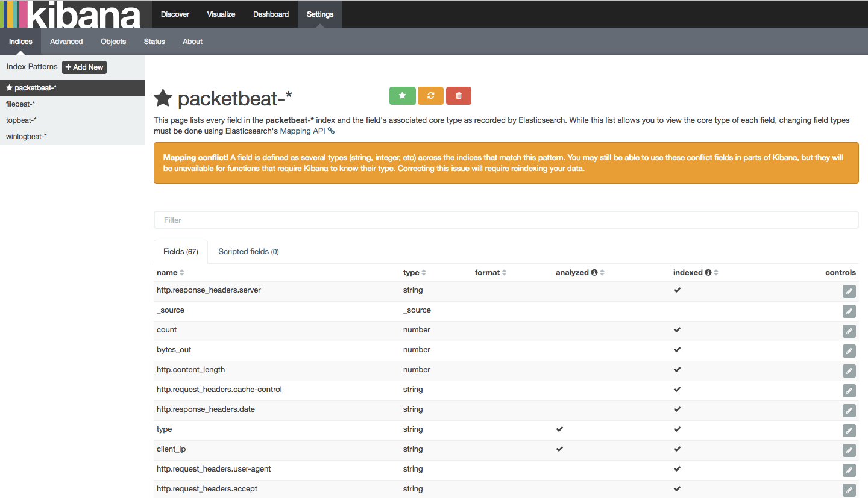The image size is (868, 498).
Task: Focus the Filter input field
Action: pos(506,220)
